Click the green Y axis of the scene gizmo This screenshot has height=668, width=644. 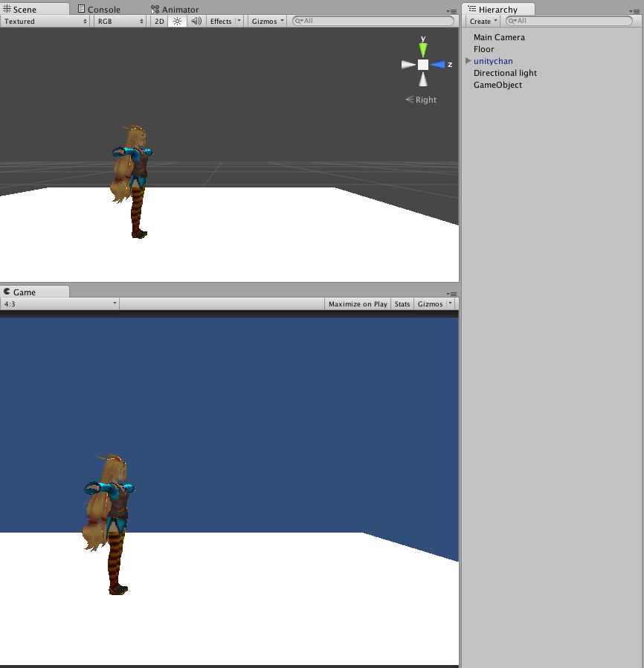(x=423, y=49)
